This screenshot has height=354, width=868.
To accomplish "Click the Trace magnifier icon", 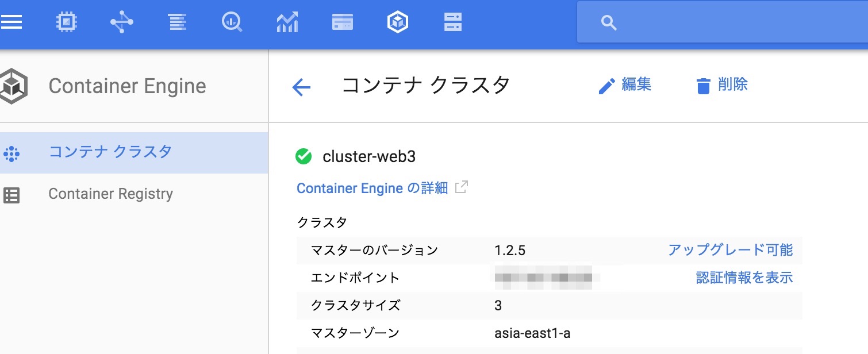I will (232, 21).
